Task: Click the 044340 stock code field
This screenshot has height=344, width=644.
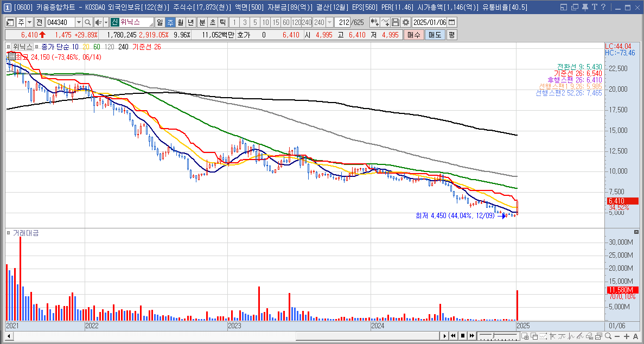Action: click(60, 22)
